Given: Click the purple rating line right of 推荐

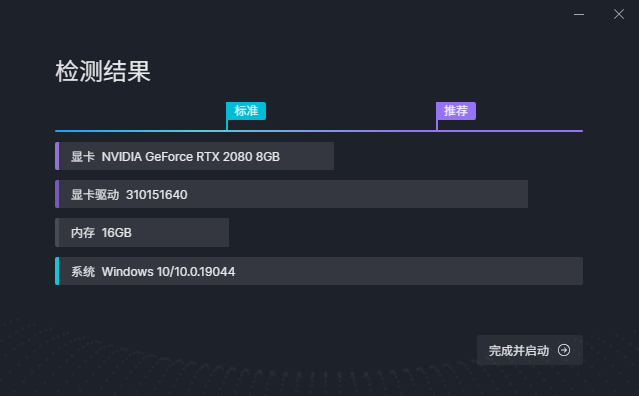Looking at the screenshot, I should [x=510, y=131].
